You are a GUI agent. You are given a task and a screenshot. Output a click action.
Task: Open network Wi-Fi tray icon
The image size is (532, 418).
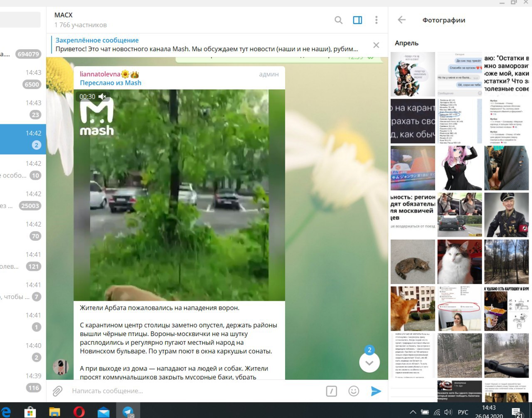click(437, 412)
